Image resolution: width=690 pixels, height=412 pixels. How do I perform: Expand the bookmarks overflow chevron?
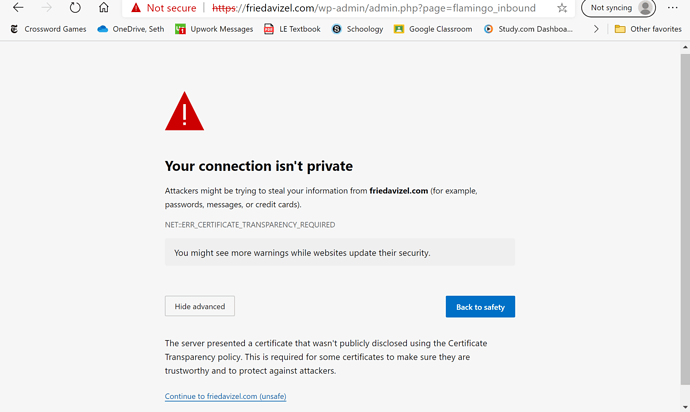[x=596, y=29]
